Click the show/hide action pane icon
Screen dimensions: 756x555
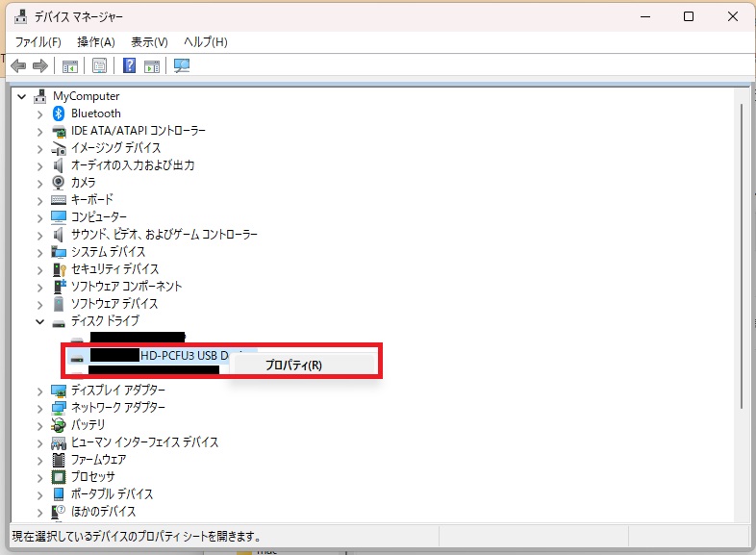[x=152, y=66]
